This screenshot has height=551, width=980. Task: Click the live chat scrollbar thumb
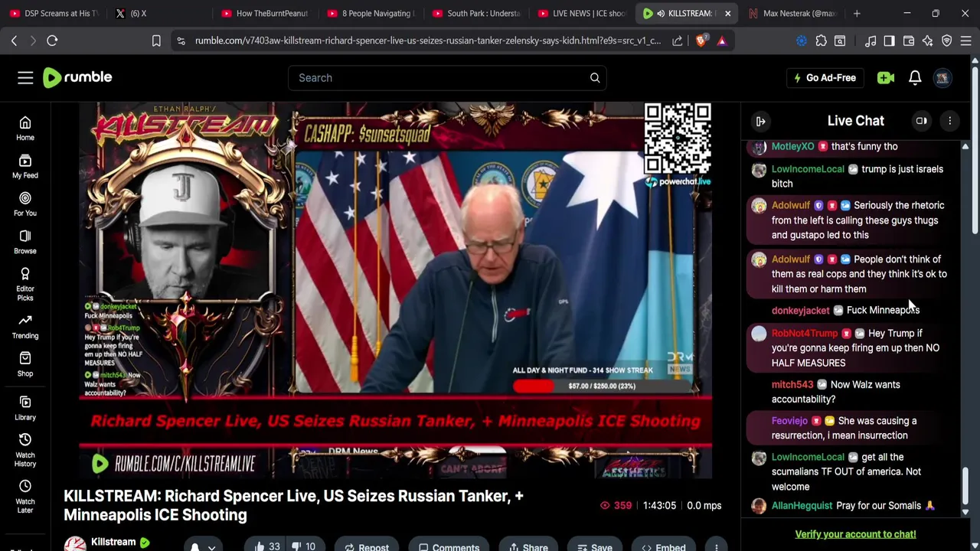pyautogui.click(x=965, y=485)
